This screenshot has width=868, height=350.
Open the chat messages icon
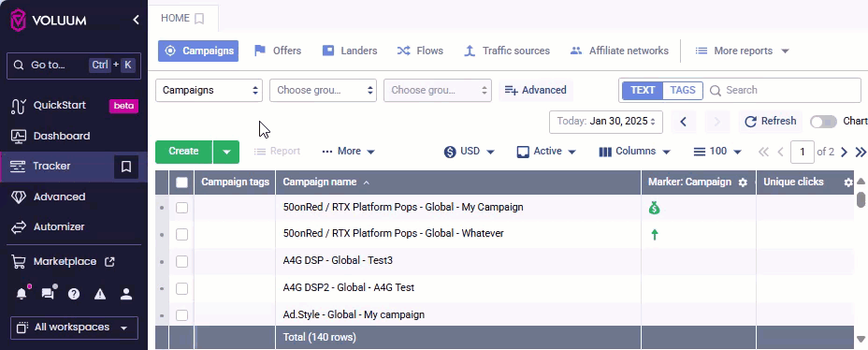point(48,294)
